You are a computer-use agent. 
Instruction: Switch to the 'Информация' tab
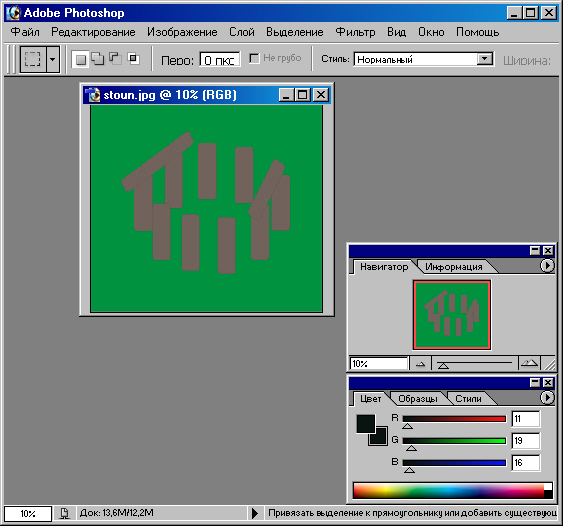tap(453, 267)
